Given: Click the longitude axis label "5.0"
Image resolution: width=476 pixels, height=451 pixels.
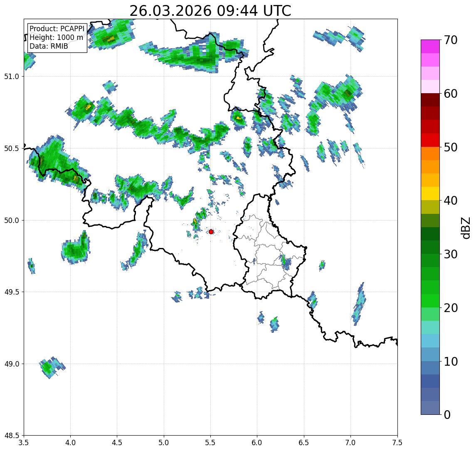Looking at the screenshot, I should coord(164,443).
